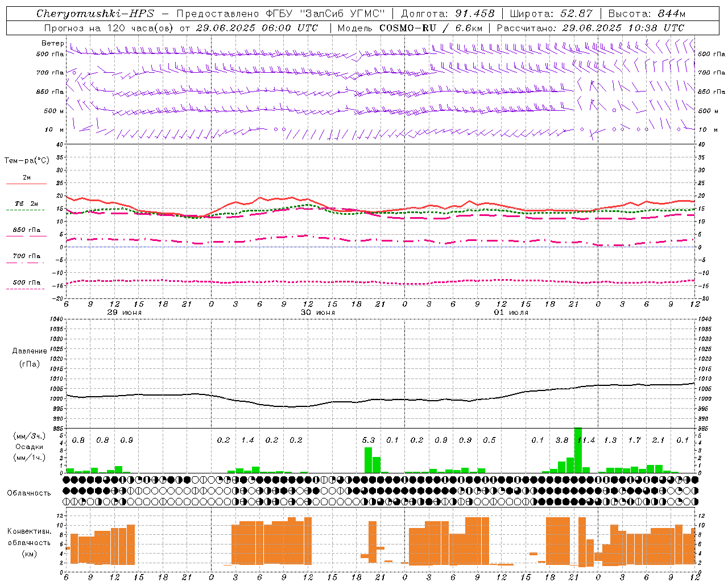Select the latitude value Широта: 52.87

(551, 14)
